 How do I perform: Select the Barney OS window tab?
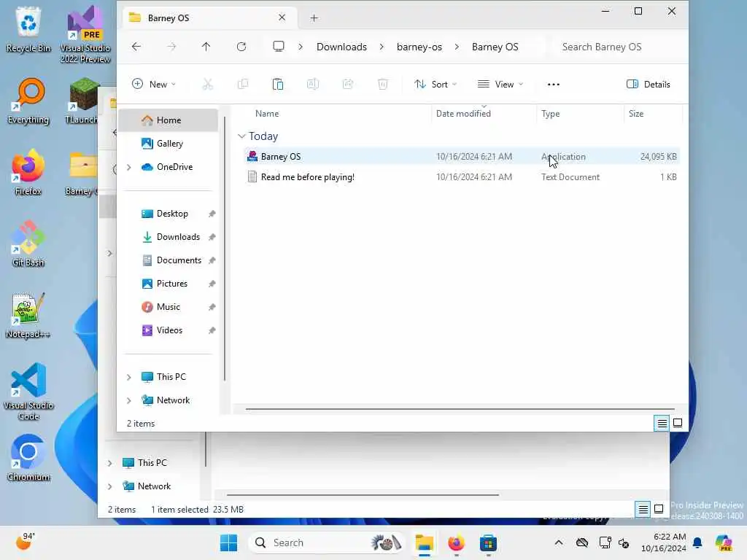tap(209, 17)
